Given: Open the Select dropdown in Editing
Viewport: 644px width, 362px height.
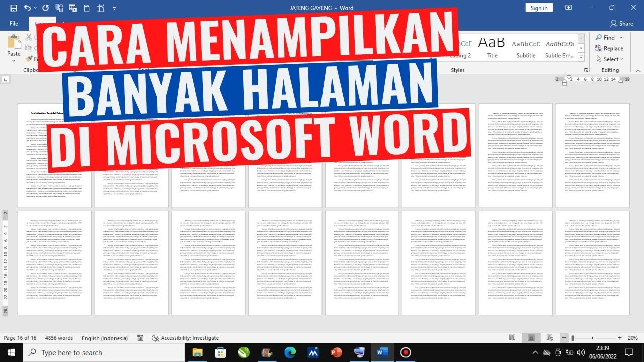Looking at the screenshot, I should (609, 59).
